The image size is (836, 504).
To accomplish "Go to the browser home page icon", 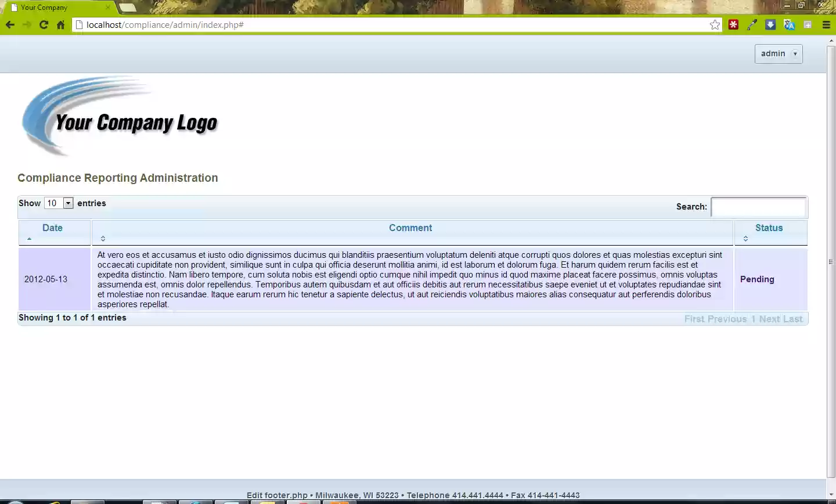I will pyautogui.click(x=60, y=24).
